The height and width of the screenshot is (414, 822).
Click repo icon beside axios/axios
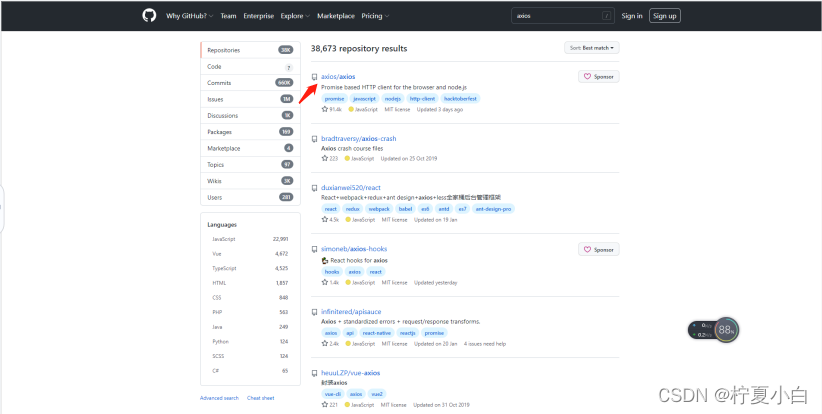pos(315,77)
